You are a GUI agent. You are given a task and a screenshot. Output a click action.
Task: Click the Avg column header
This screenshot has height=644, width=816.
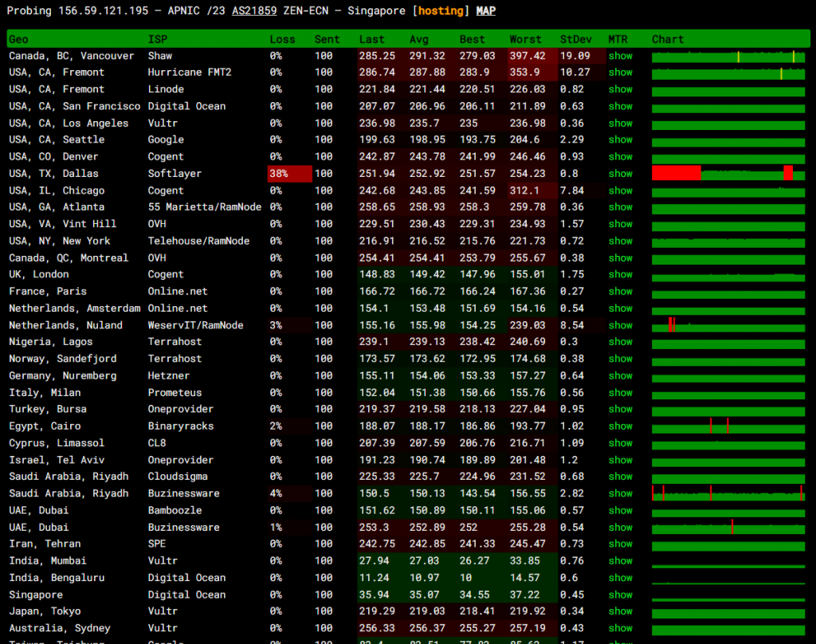pos(419,40)
